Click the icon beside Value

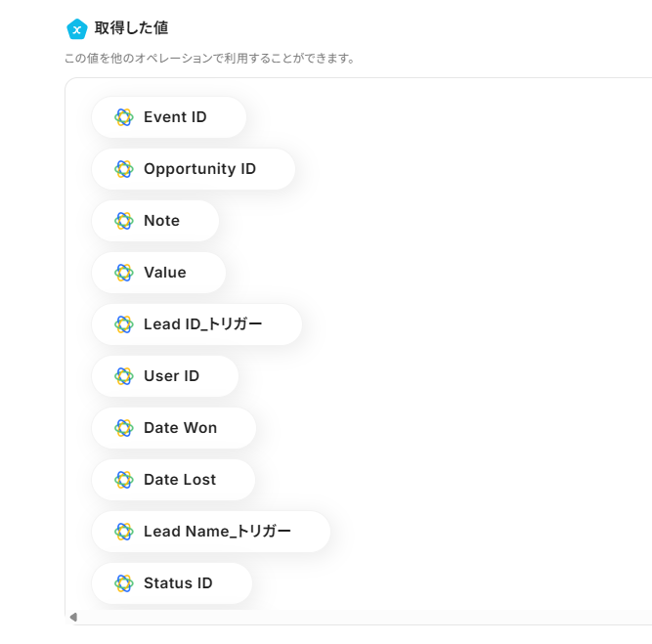124,273
